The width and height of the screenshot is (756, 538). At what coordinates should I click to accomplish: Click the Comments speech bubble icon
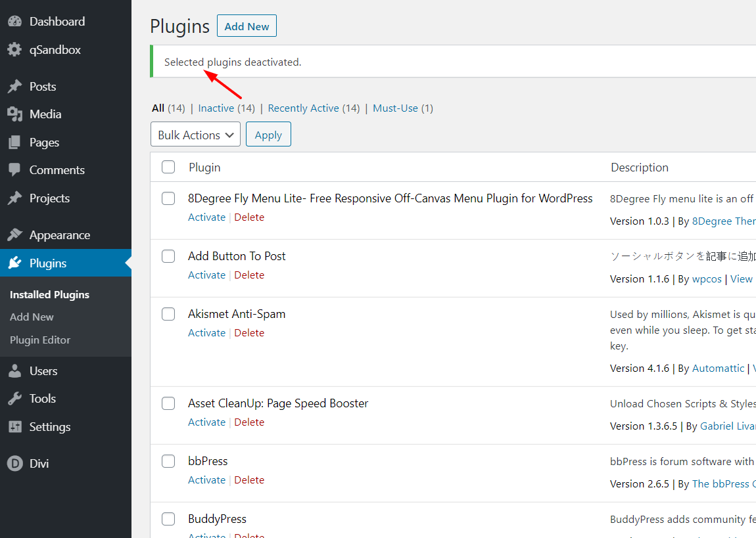pos(14,170)
